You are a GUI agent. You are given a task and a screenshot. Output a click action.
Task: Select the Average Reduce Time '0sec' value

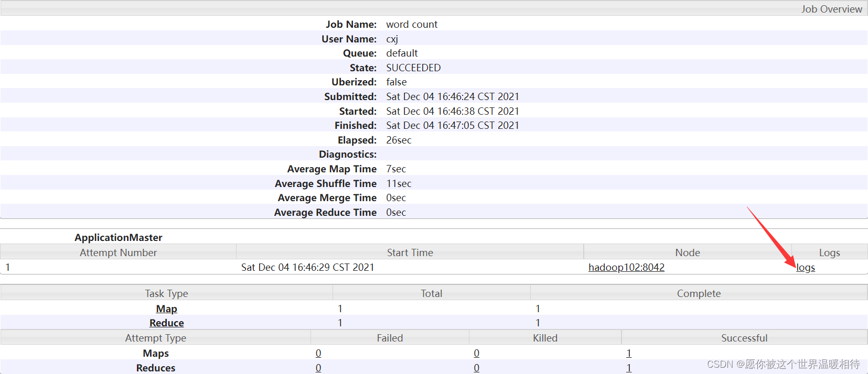pos(396,213)
